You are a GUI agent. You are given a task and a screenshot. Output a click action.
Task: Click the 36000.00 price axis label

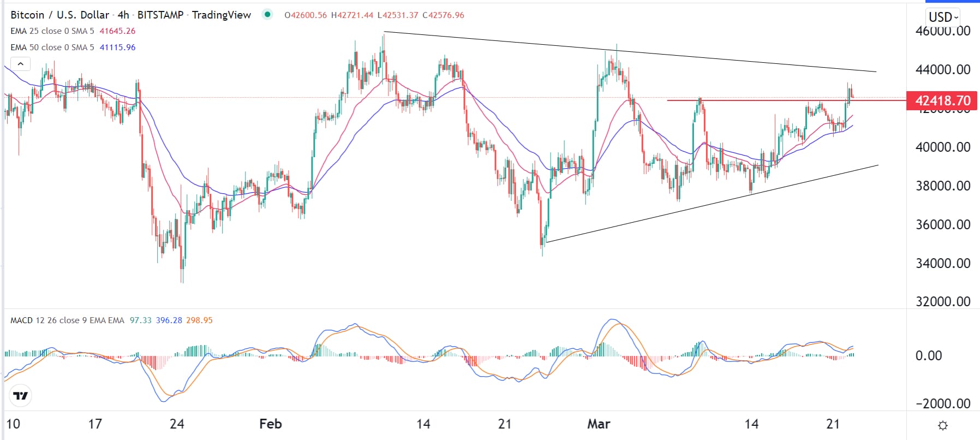(943, 224)
